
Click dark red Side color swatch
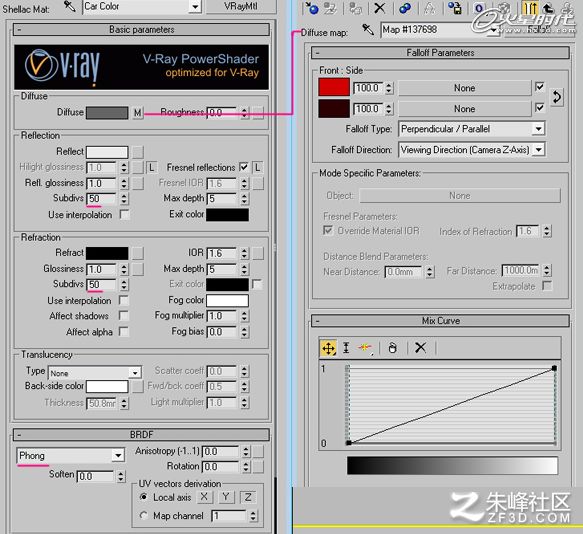point(334,109)
